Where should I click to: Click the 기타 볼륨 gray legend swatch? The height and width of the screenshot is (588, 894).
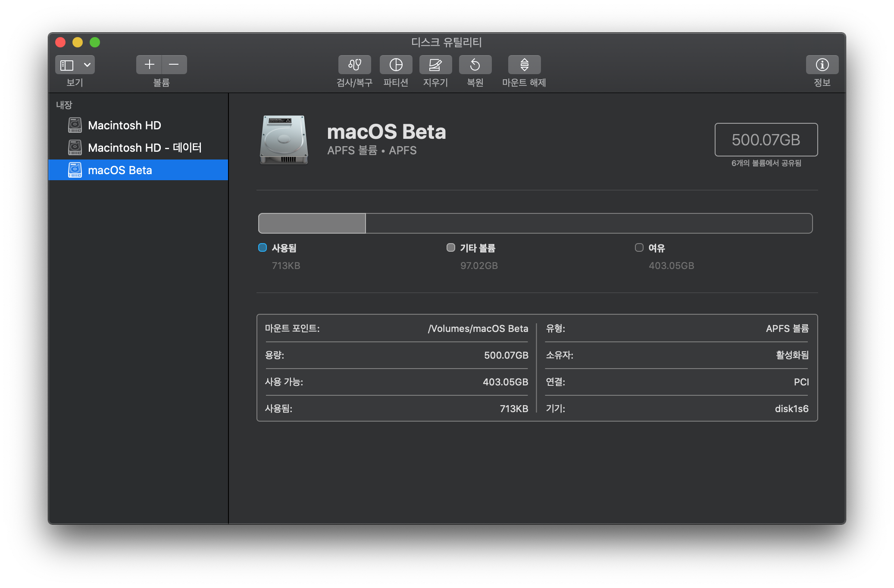[x=451, y=247]
